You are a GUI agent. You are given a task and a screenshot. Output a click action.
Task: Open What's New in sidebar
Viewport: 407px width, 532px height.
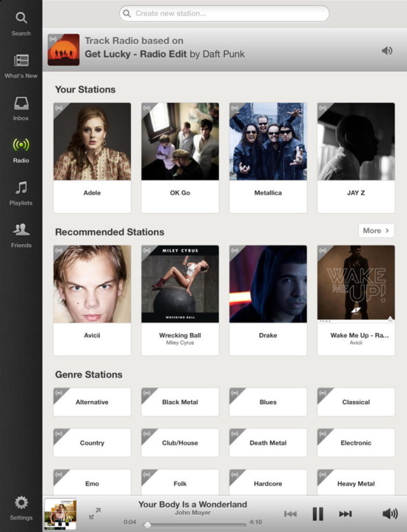(21, 66)
